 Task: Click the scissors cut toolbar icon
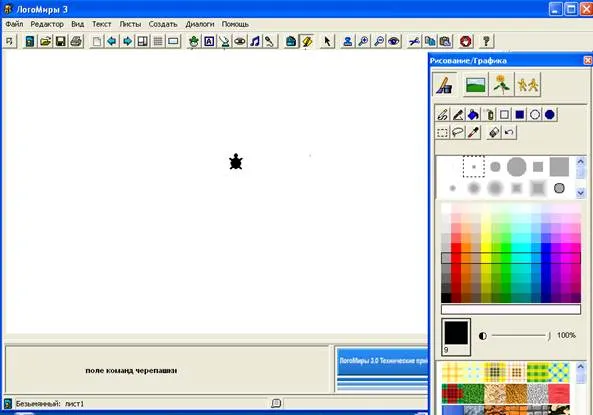point(414,41)
